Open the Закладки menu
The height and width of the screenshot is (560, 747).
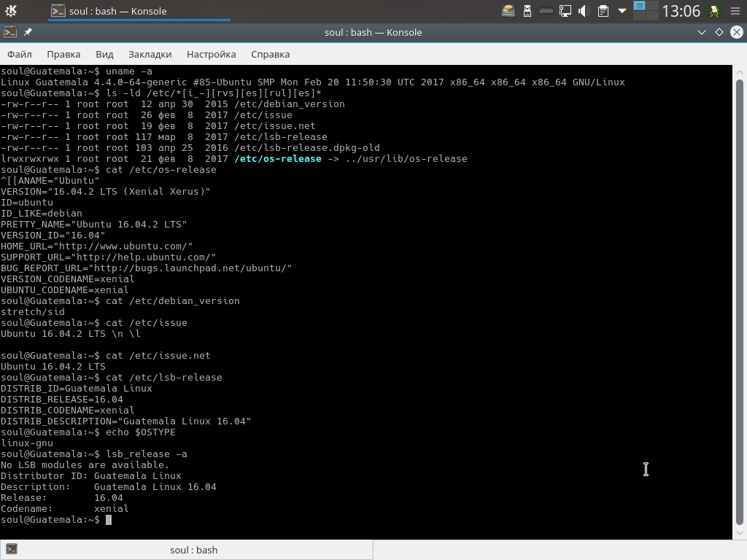(x=150, y=54)
